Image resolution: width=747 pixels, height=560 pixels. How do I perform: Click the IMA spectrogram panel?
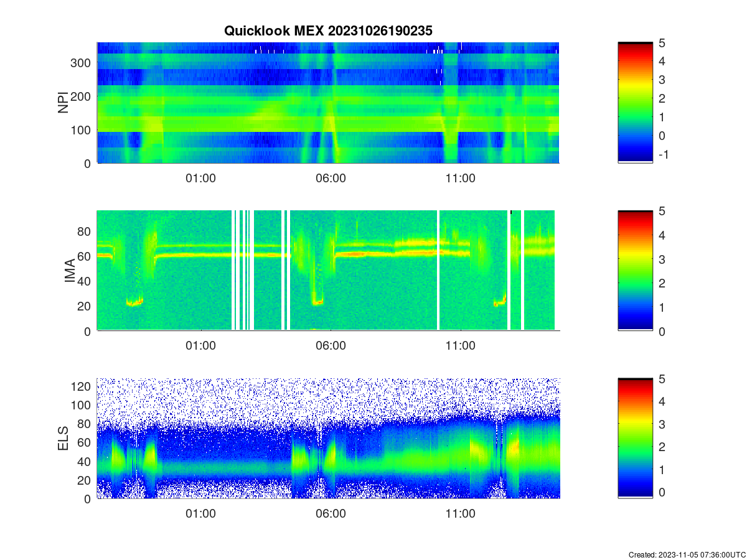328,271
